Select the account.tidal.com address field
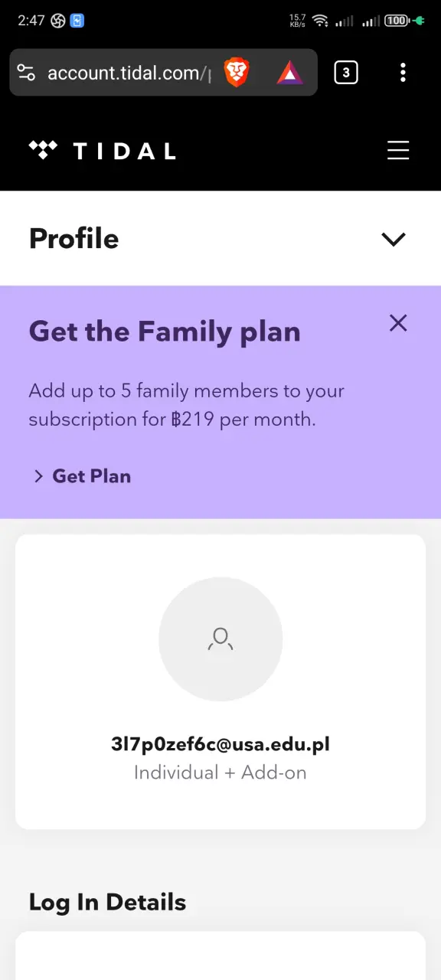The width and height of the screenshot is (441, 980). click(128, 73)
